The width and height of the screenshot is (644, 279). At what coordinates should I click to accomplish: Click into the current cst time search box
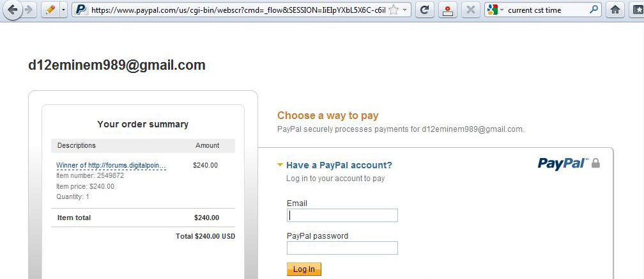point(547,10)
